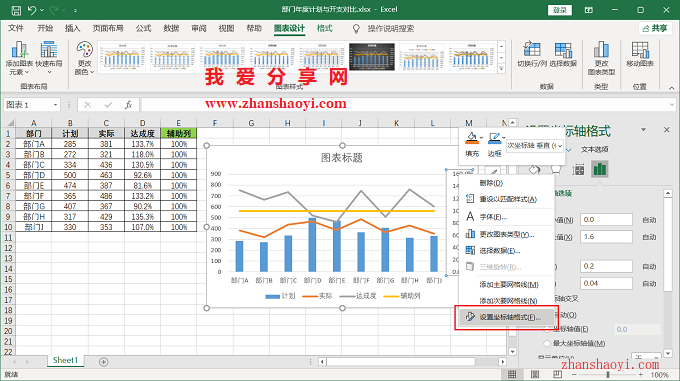Image resolution: width=680 pixels, height=381 pixels.
Task: Expand the 填充 fill color arrow
Action: click(481, 138)
